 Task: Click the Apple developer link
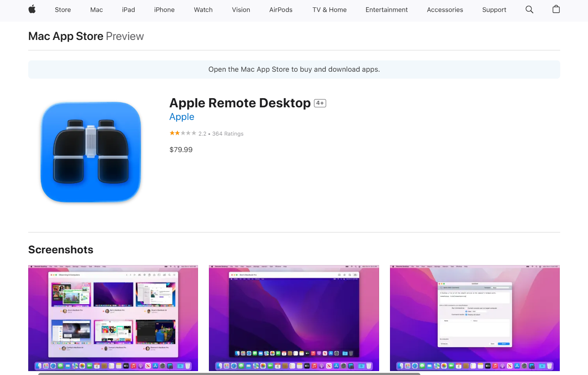[182, 117]
